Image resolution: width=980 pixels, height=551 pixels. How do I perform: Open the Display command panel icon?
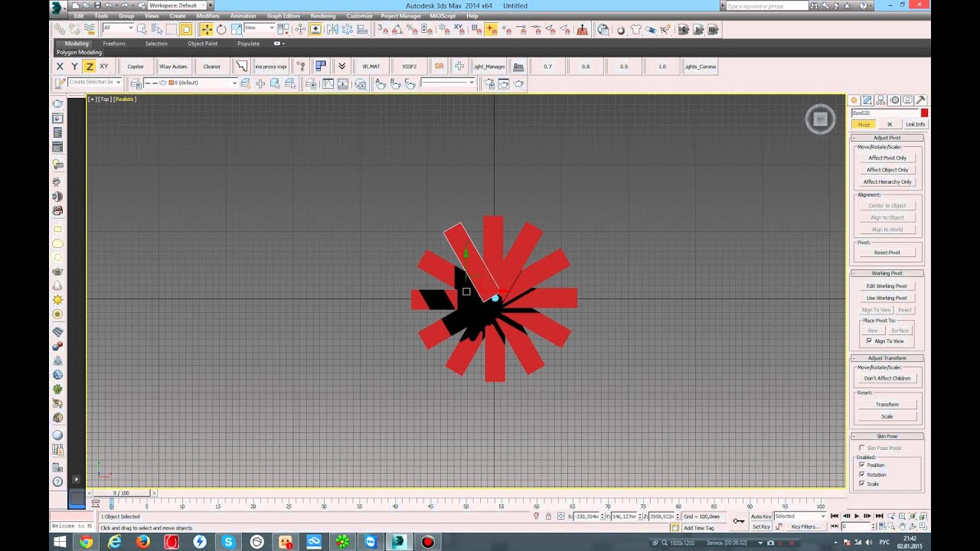(907, 100)
